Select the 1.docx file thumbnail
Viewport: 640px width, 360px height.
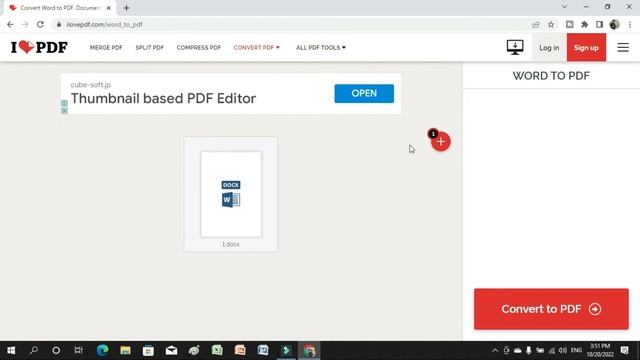click(x=231, y=194)
